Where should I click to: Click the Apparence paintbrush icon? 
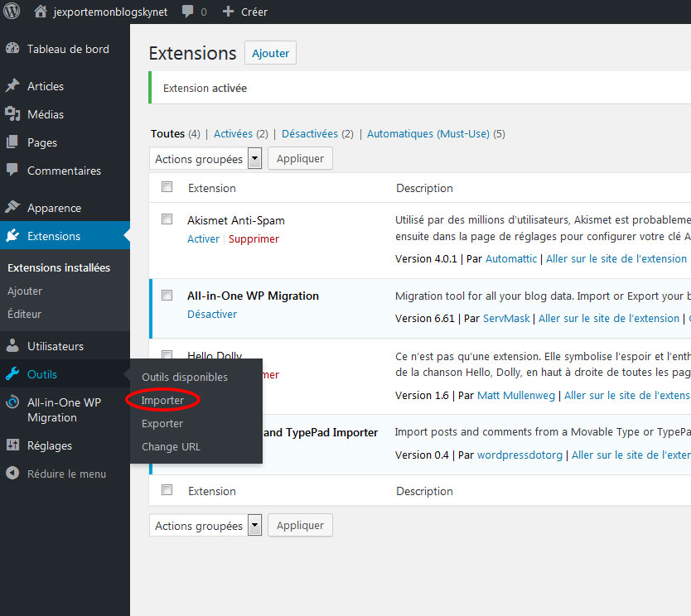pyautogui.click(x=12, y=207)
